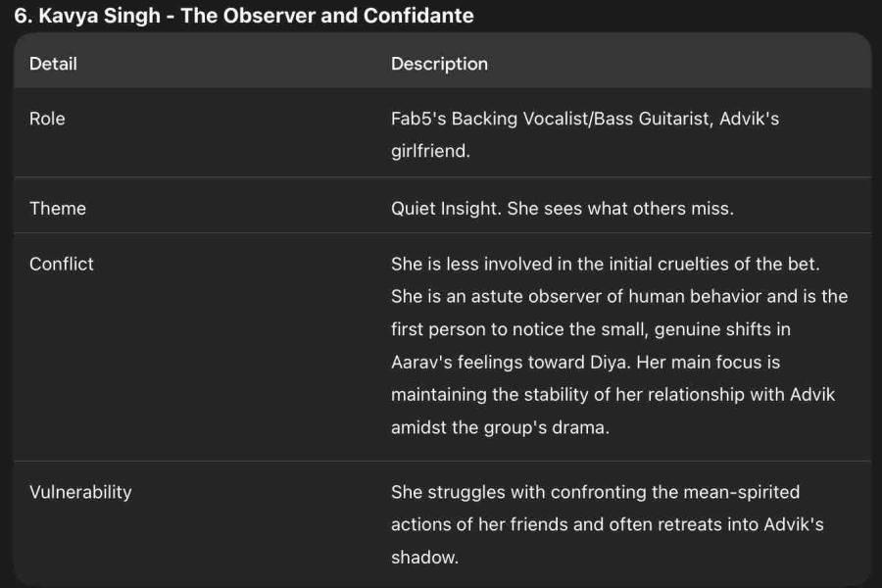This screenshot has height=588, width=882.
Task: Click "amidst the group's drama" text
Action: click(x=500, y=428)
